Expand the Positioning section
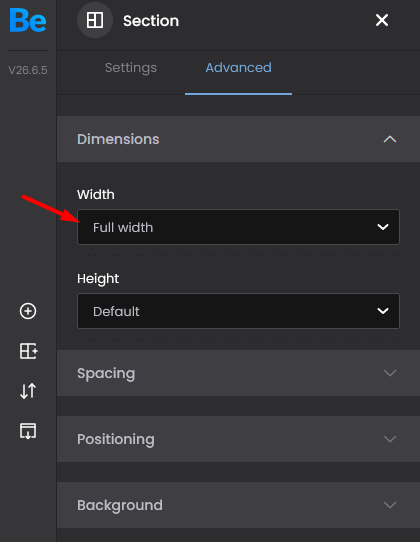 [238, 439]
